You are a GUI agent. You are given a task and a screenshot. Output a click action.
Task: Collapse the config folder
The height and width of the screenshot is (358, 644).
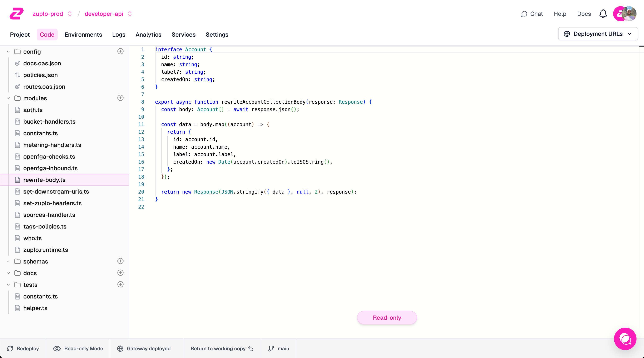(x=8, y=52)
